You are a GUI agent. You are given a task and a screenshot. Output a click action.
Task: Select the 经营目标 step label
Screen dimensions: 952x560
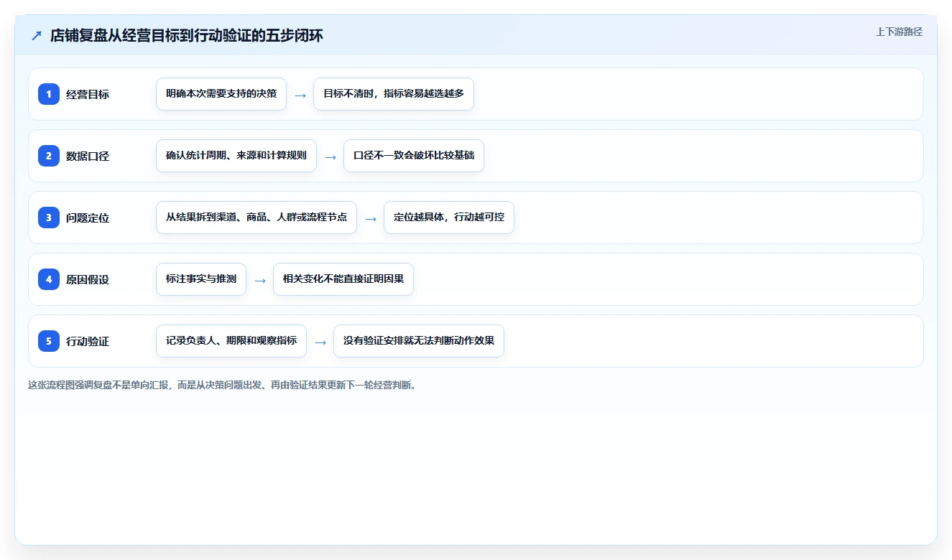(x=88, y=94)
